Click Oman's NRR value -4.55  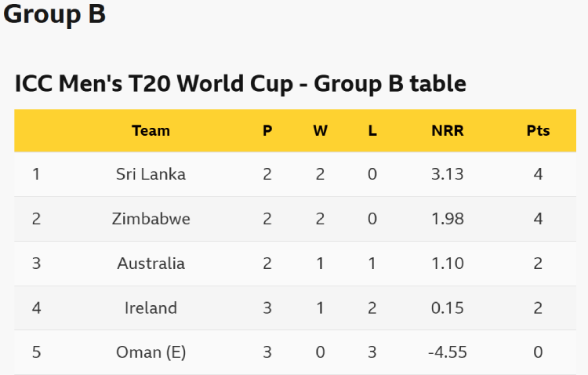coord(448,352)
